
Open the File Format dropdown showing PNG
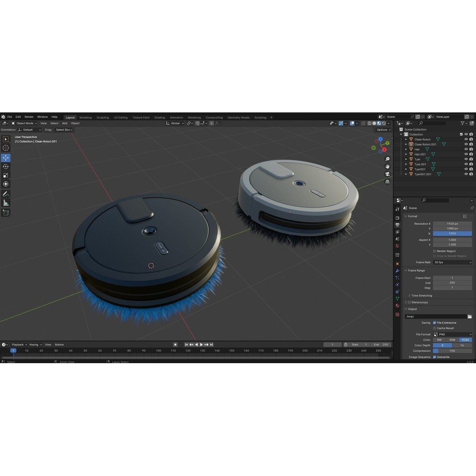pyautogui.click(x=452, y=334)
